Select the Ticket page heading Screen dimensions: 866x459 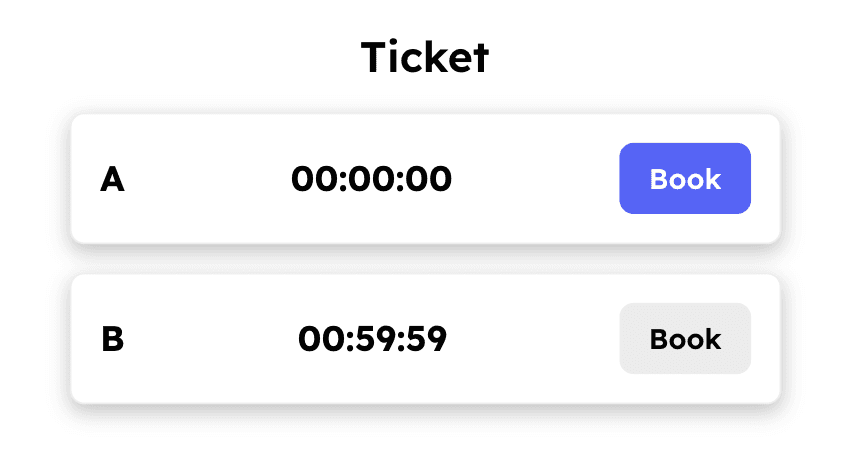pos(425,56)
